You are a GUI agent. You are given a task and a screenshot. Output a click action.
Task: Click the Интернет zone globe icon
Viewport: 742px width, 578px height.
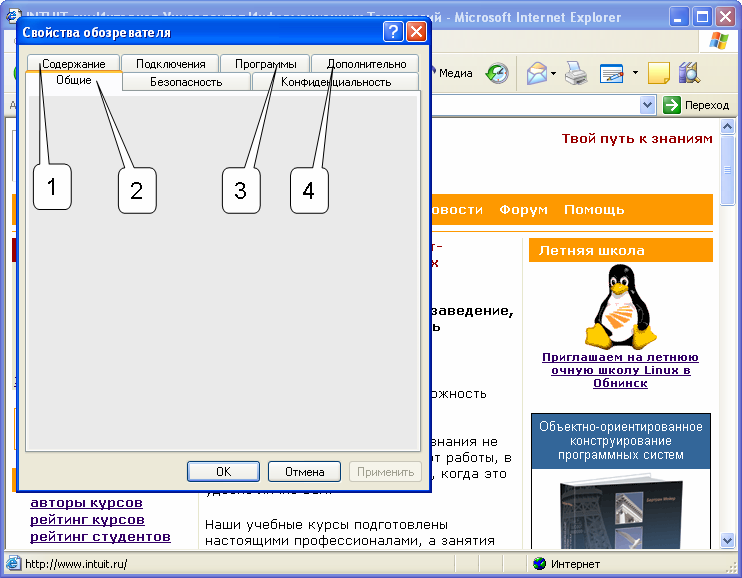[x=539, y=564]
